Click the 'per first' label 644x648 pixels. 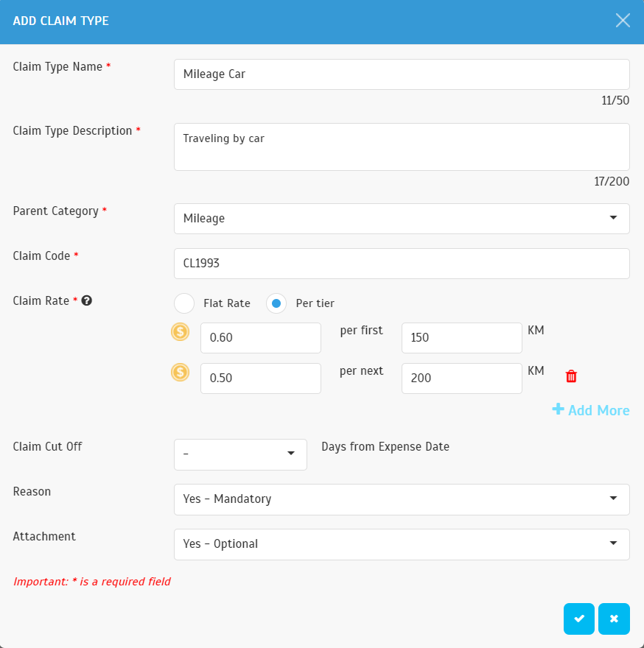[362, 331]
